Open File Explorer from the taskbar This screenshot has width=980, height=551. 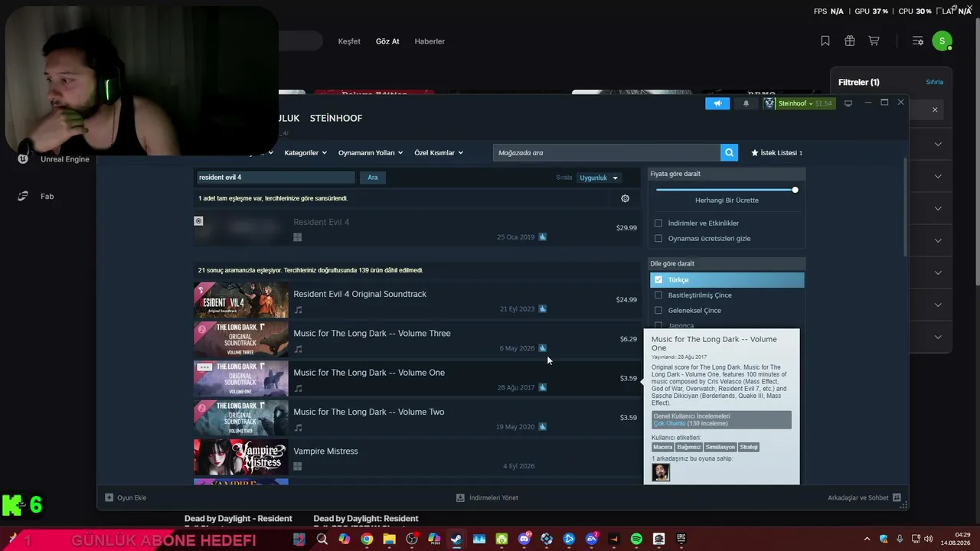point(389,540)
